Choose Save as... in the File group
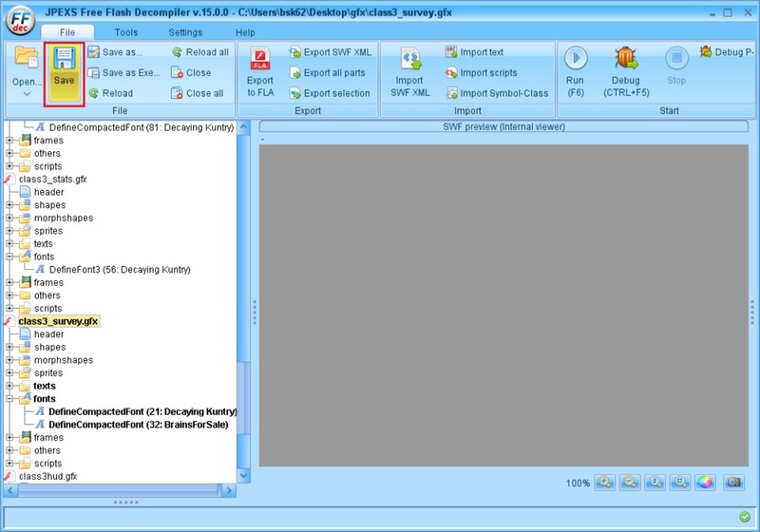Image resolution: width=760 pixels, height=532 pixels. click(x=115, y=52)
